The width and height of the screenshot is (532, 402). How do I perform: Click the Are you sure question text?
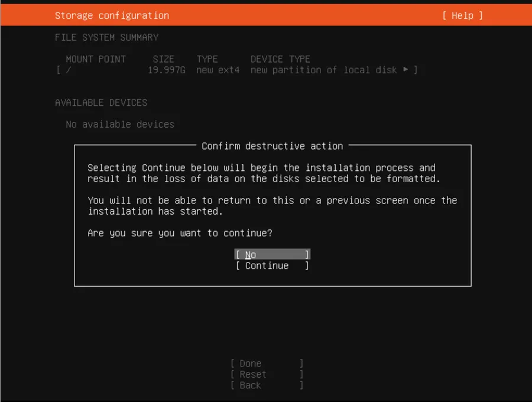coord(180,233)
